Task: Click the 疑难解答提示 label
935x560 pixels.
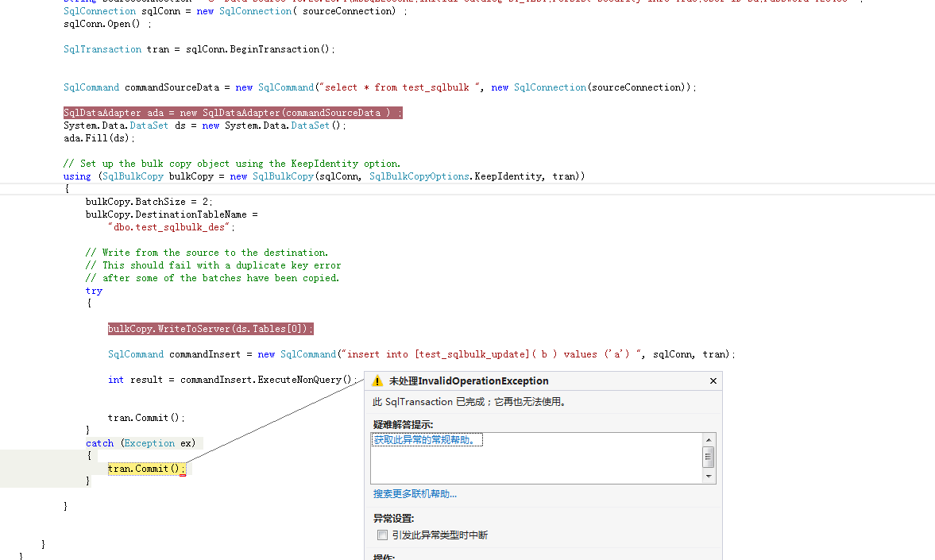Action: pos(403,425)
